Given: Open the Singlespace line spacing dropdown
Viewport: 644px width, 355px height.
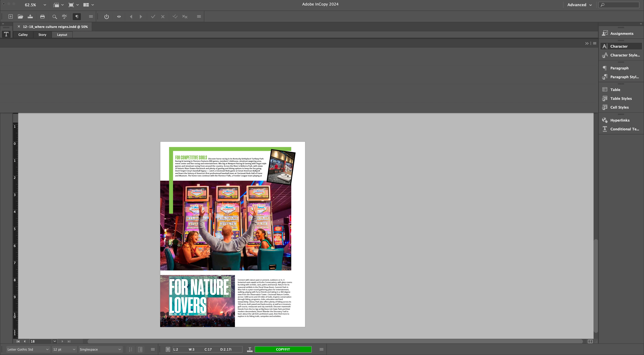Looking at the screenshot, I should click(x=119, y=349).
